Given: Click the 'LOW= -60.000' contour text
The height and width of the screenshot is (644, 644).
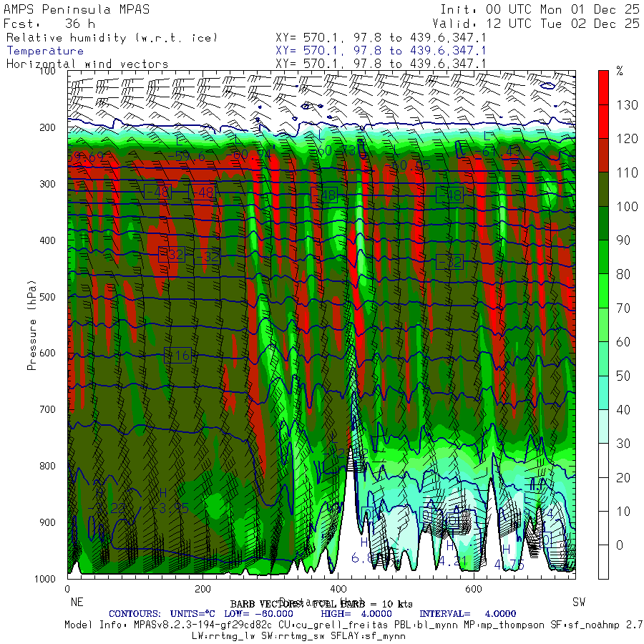Looking at the screenshot, I should coord(259,614).
